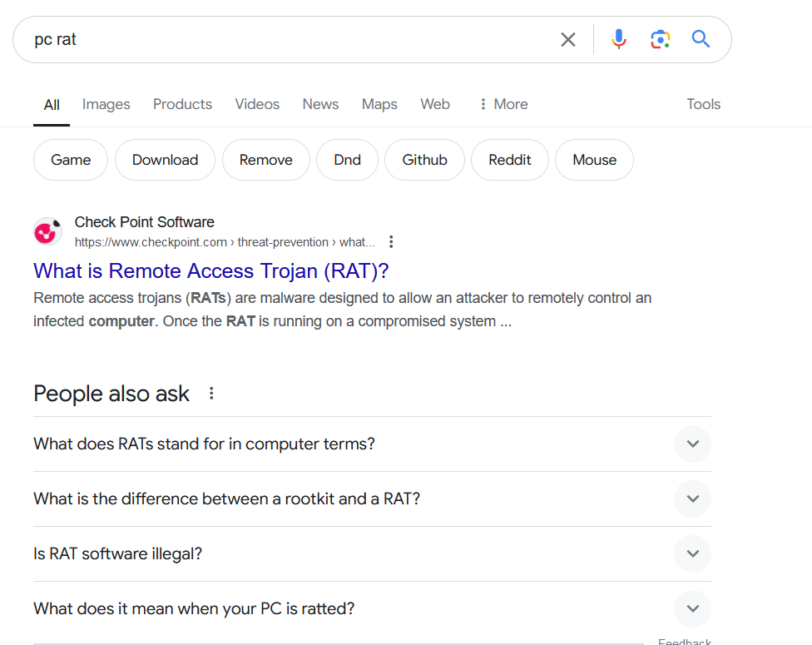The width and height of the screenshot is (812, 645).
Task: Expand 'What is the difference between a rootkit and a RAT?'
Action: [x=373, y=499]
